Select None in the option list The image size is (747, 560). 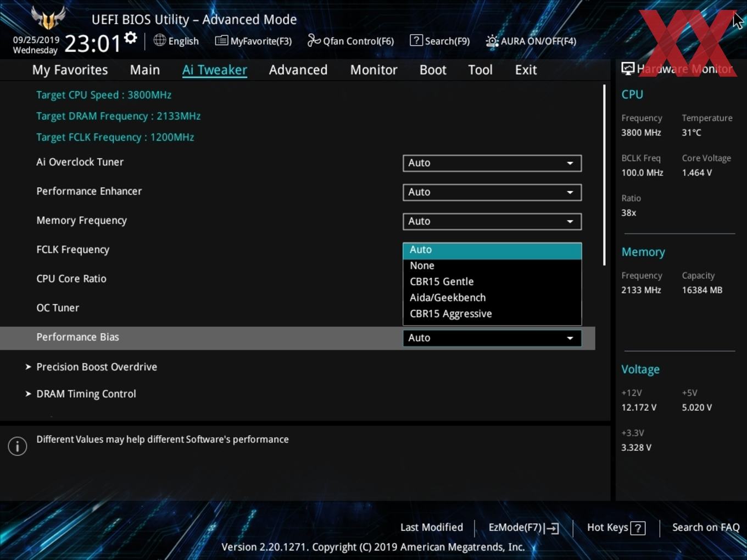492,266
